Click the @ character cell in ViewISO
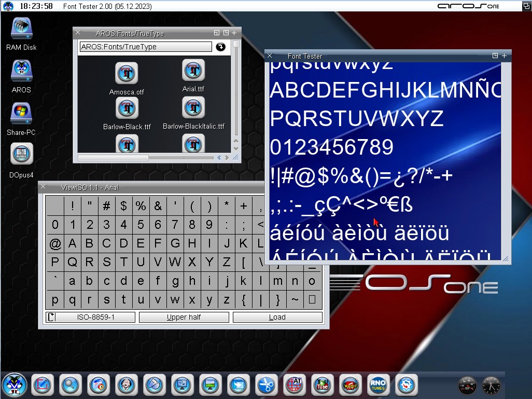 click(x=55, y=243)
